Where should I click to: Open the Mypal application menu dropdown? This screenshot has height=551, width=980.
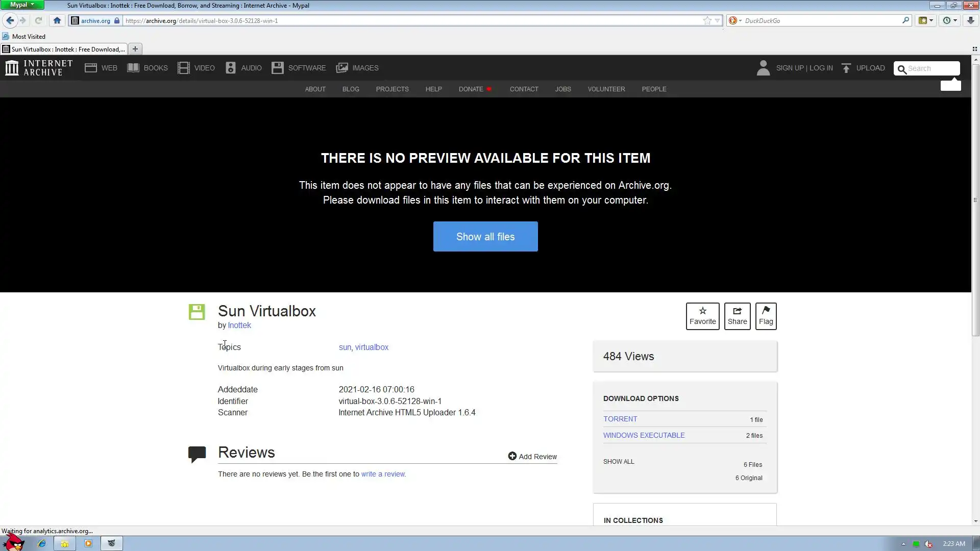click(x=22, y=5)
